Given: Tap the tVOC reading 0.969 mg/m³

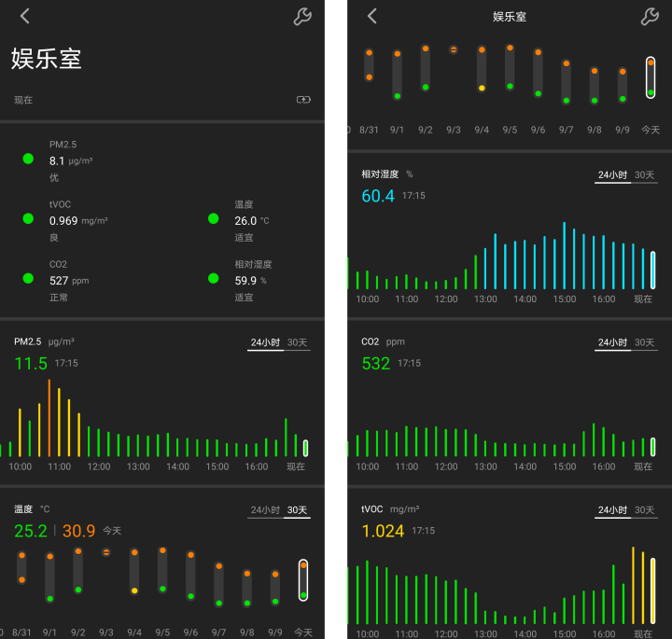Looking at the screenshot, I should tap(78, 221).
